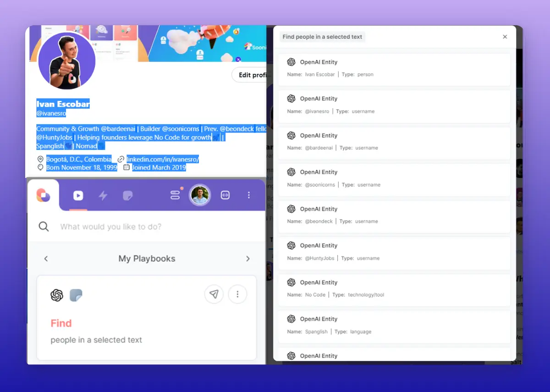This screenshot has width=550, height=392.
Task: Select the @ivanesro username entity result
Action: [x=394, y=106]
